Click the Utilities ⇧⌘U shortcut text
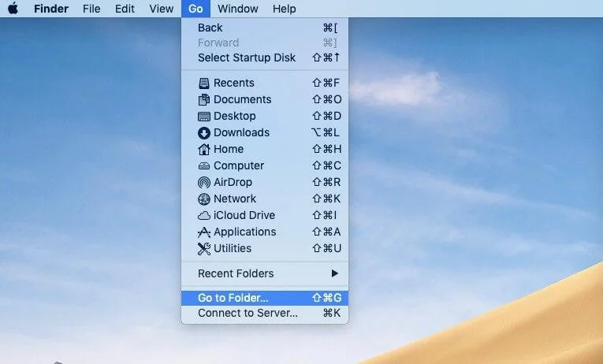 coord(327,248)
